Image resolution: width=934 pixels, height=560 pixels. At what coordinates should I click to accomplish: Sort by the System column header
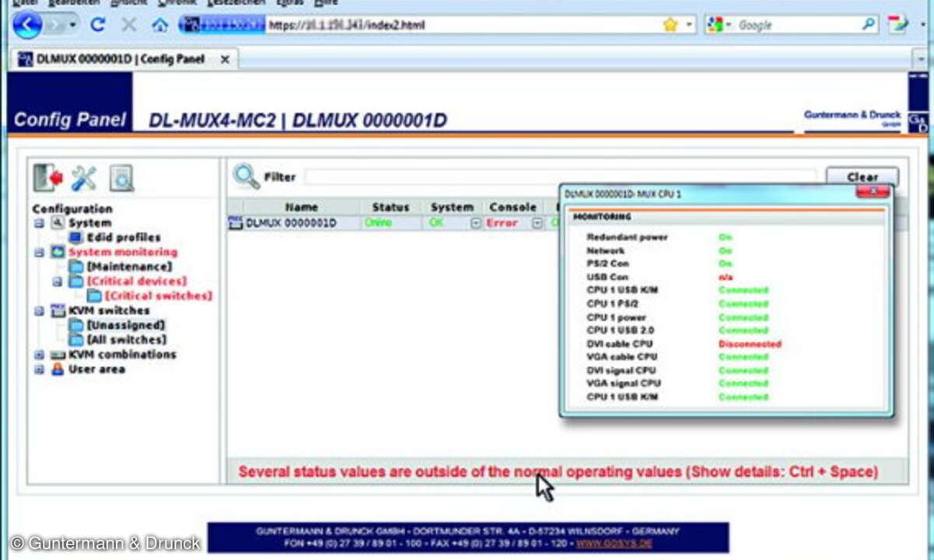point(452,207)
